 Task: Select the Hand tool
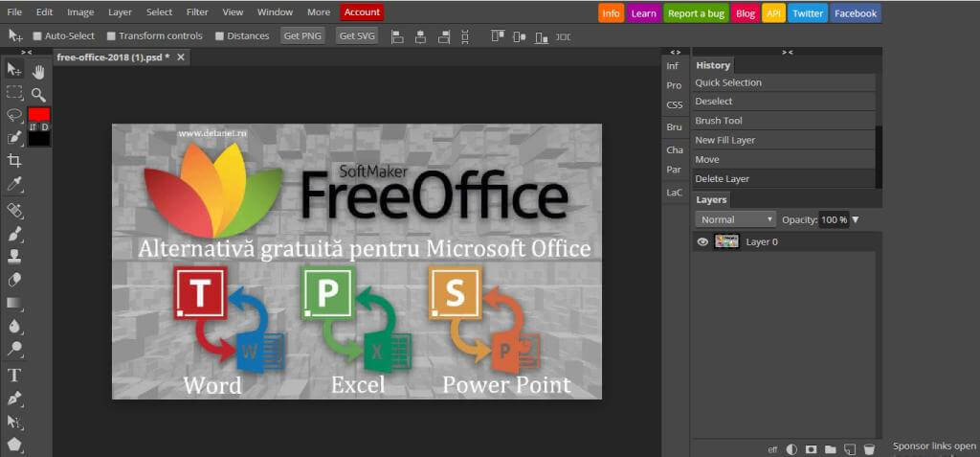pos(38,72)
